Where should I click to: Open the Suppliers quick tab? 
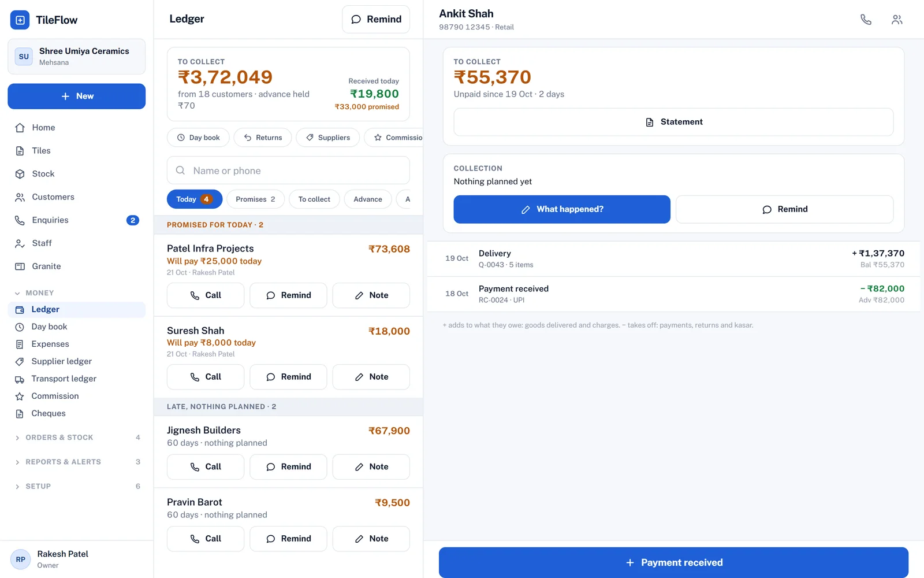point(327,138)
